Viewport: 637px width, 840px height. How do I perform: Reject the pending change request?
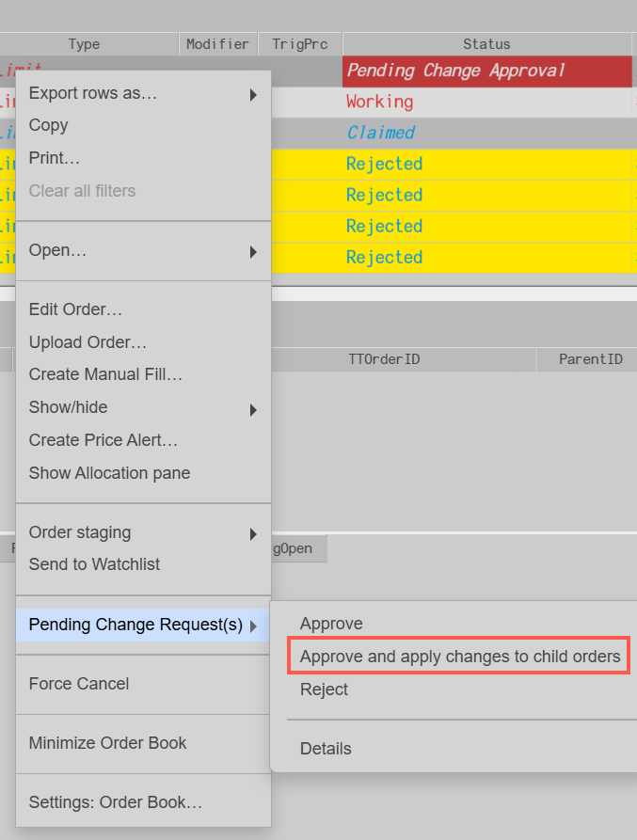324,689
